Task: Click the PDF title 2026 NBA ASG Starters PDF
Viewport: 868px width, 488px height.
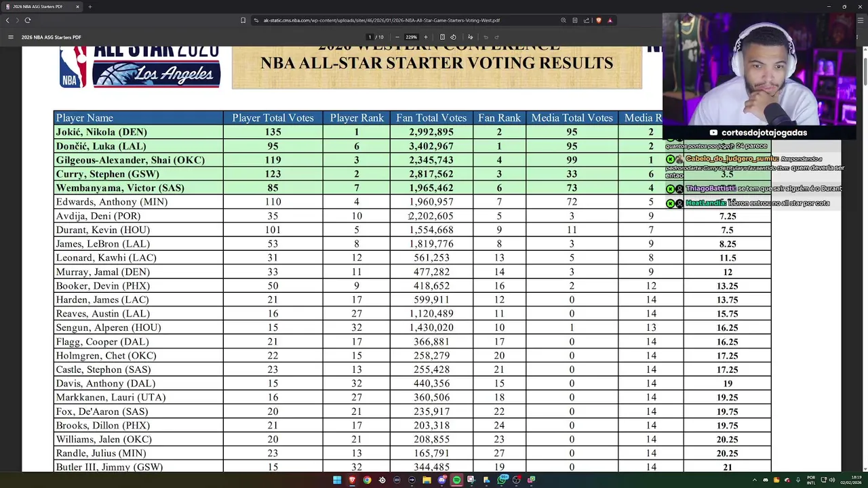Action: [x=52, y=37]
